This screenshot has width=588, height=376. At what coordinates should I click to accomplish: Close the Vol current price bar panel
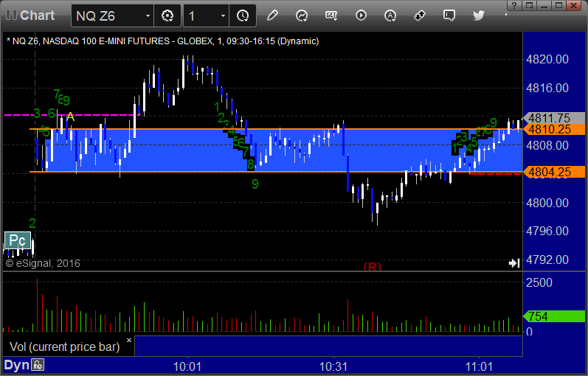pos(129,341)
